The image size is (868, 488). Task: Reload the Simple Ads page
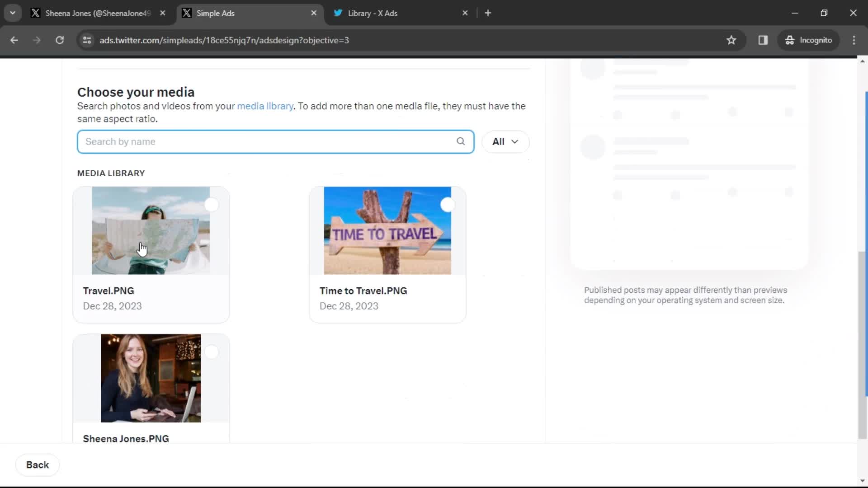(60, 40)
